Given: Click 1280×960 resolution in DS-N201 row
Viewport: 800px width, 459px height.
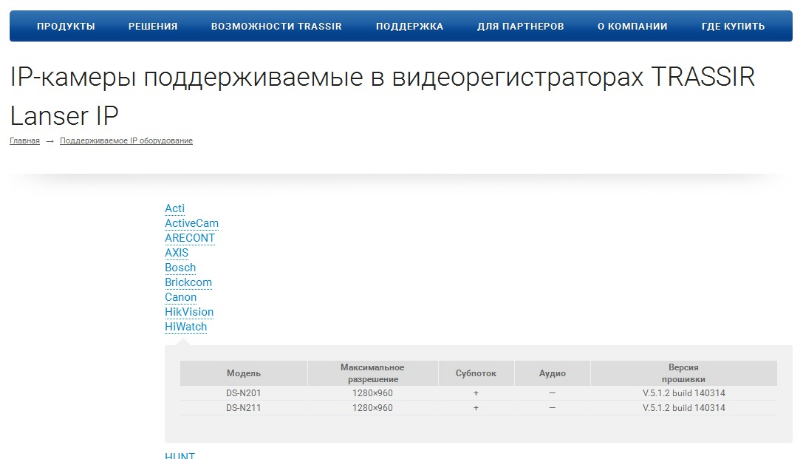Looking at the screenshot, I should click(x=372, y=393).
